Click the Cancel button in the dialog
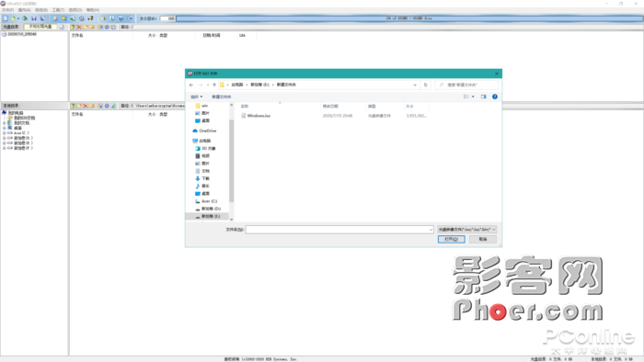Screen dimensions: 644x362 [483, 239]
